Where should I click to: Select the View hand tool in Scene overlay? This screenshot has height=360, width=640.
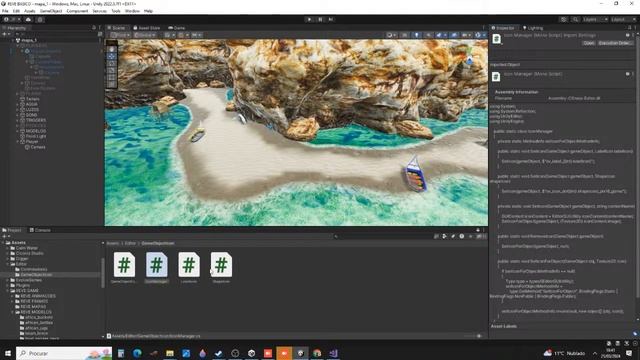111,49
